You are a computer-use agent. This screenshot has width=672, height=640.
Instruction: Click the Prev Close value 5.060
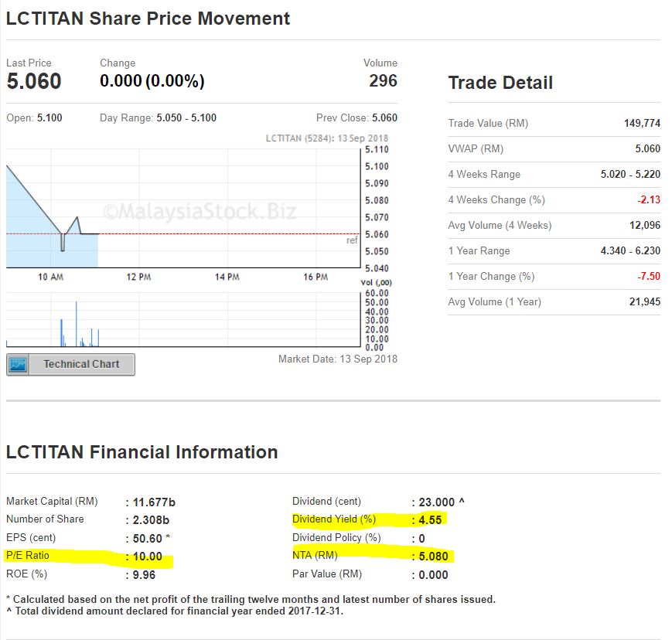click(x=384, y=117)
